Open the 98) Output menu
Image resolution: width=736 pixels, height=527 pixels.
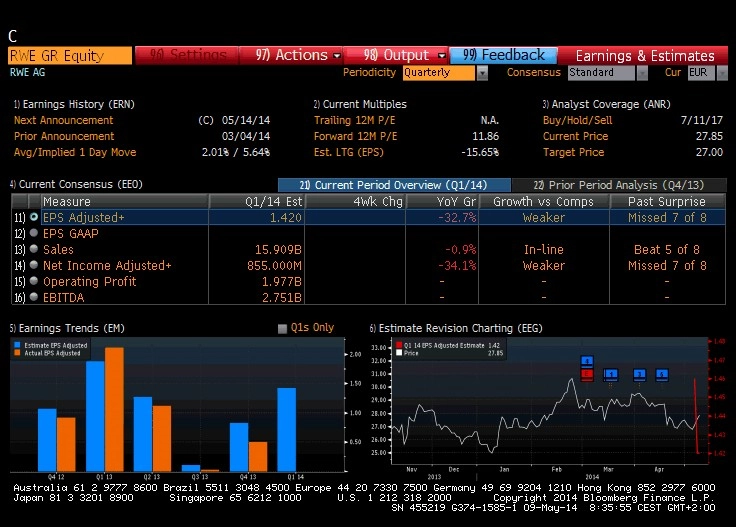click(397, 55)
